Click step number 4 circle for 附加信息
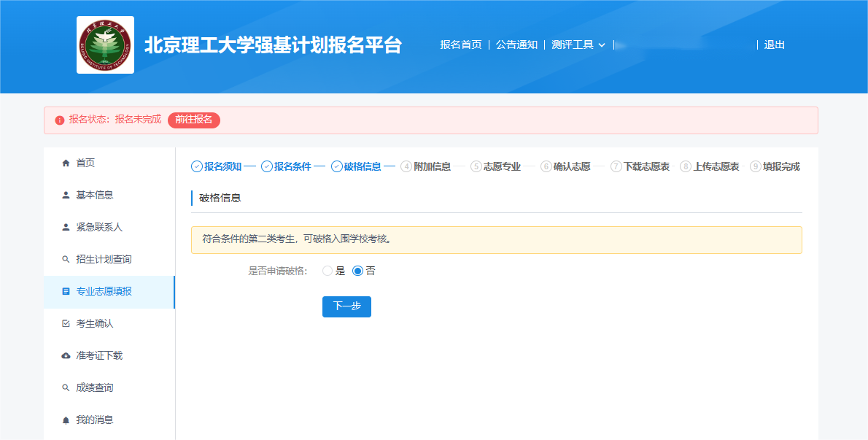The height and width of the screenshot is (440, 868). [x=406, y=166]
